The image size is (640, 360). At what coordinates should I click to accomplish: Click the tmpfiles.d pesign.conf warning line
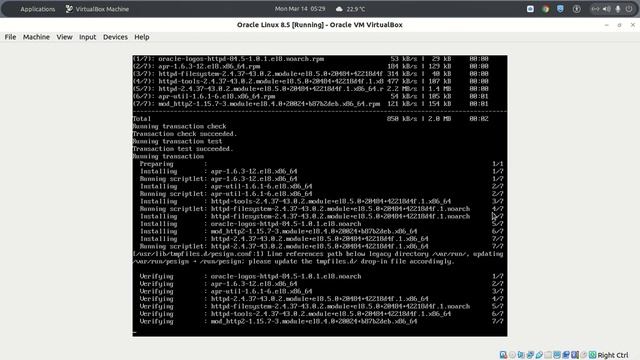[x=318, y=258]
